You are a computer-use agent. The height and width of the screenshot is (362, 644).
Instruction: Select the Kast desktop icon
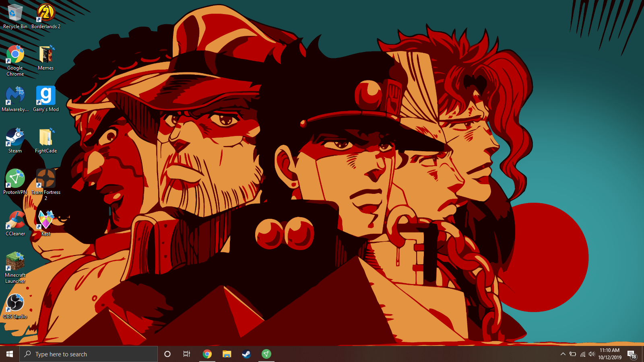pyautogui.click(x=46, y=223)
